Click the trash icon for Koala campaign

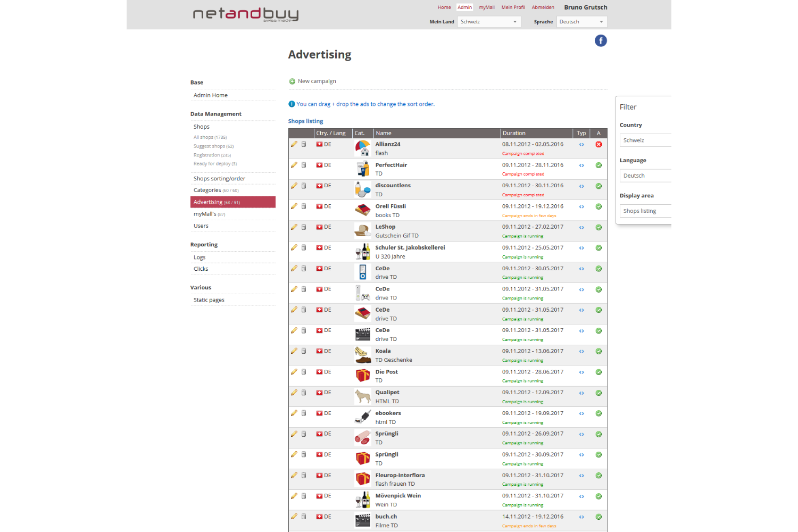pyautogui.click(x=304, y=351)
